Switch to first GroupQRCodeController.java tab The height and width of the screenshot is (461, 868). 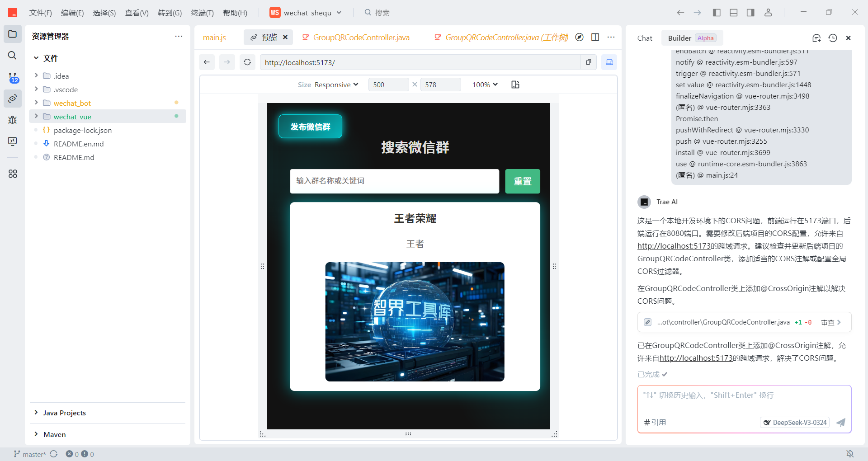pyautogui.click(x=356, y=37)
